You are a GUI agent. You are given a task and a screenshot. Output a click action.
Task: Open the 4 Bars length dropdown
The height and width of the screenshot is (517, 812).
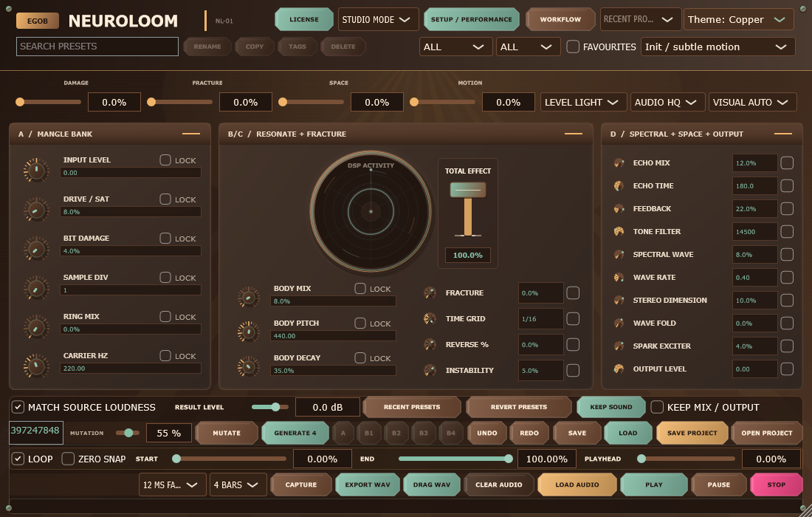238,485
